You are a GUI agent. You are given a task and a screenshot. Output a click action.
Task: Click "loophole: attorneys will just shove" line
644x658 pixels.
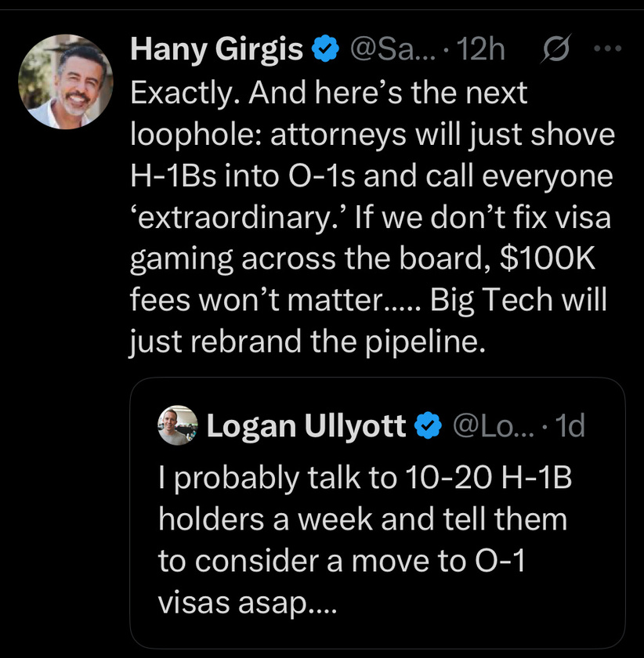[x=373, y=135]
